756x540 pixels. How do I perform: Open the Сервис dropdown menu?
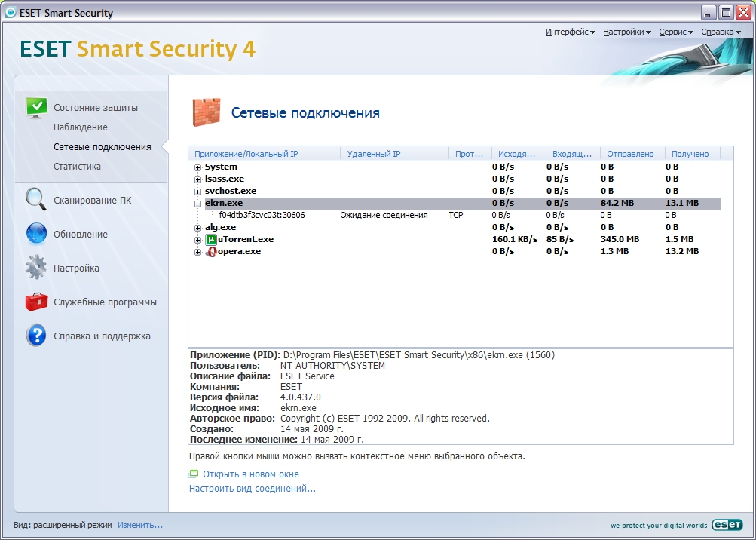coord(675,32)
